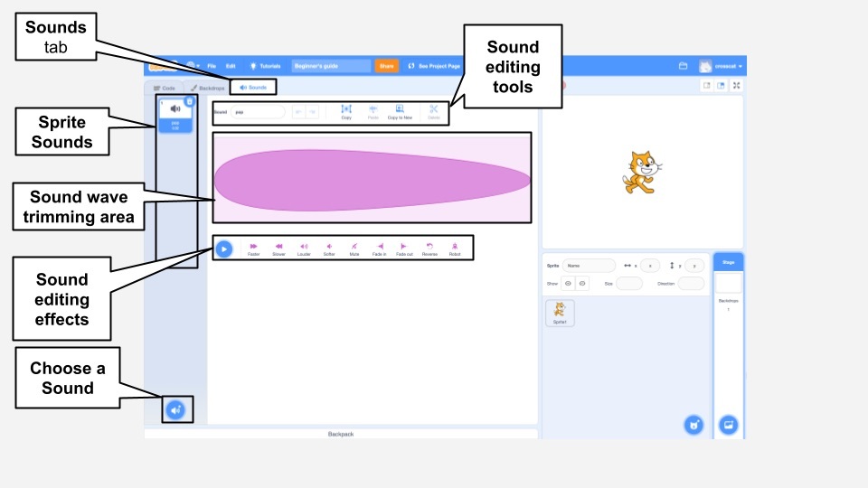Open the crosscat account dropdown
The height and width of the screenshot is (488, 868).
(x=721, y=66)
